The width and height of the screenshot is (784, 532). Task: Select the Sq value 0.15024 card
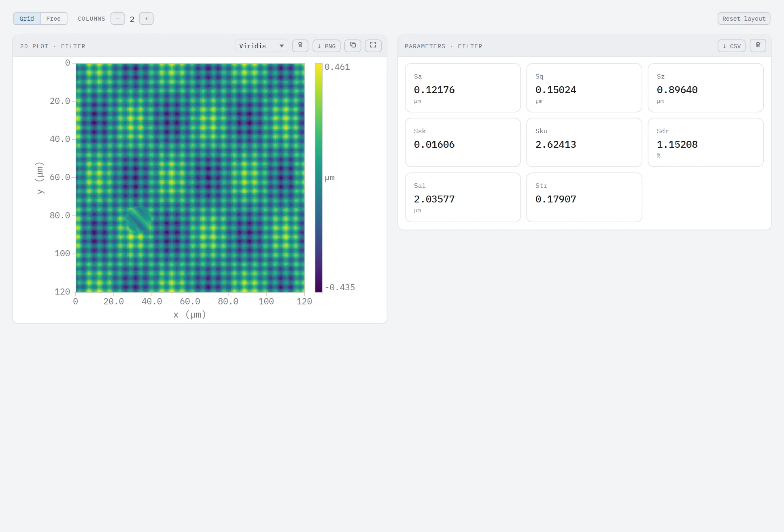[584, 87]
